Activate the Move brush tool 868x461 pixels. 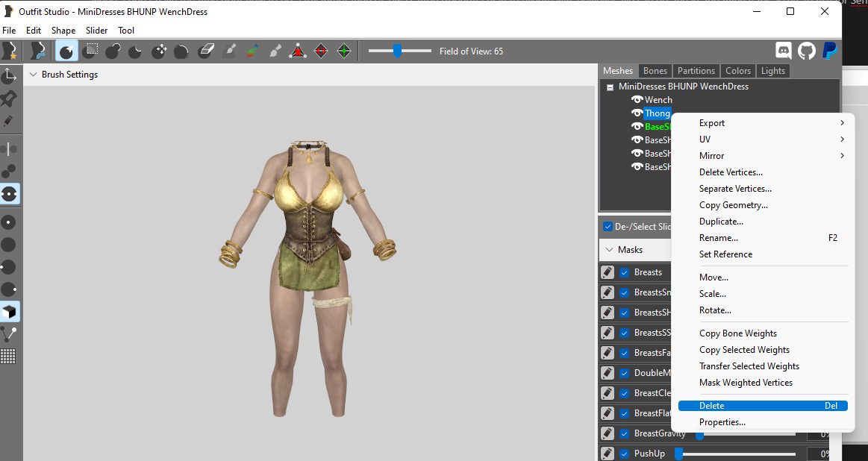coord(159,51)
